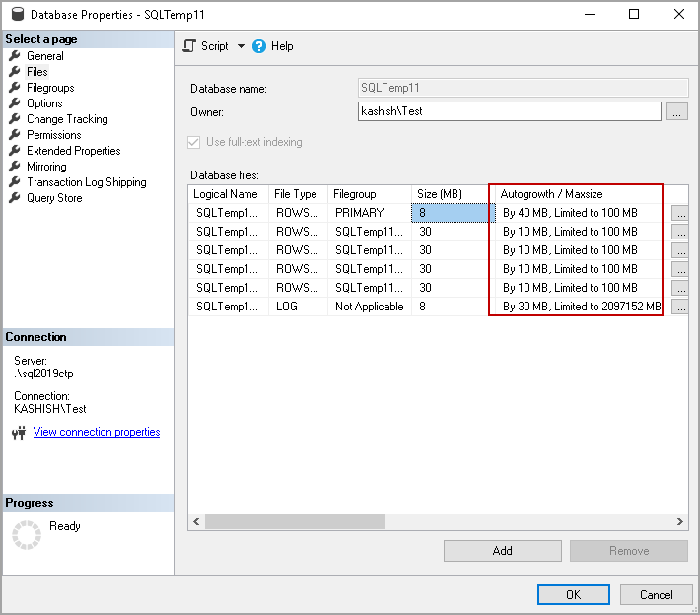Viewport: 700px width, 615px height.
Task: Select the LOG file type cell
Action: (298, 307)
